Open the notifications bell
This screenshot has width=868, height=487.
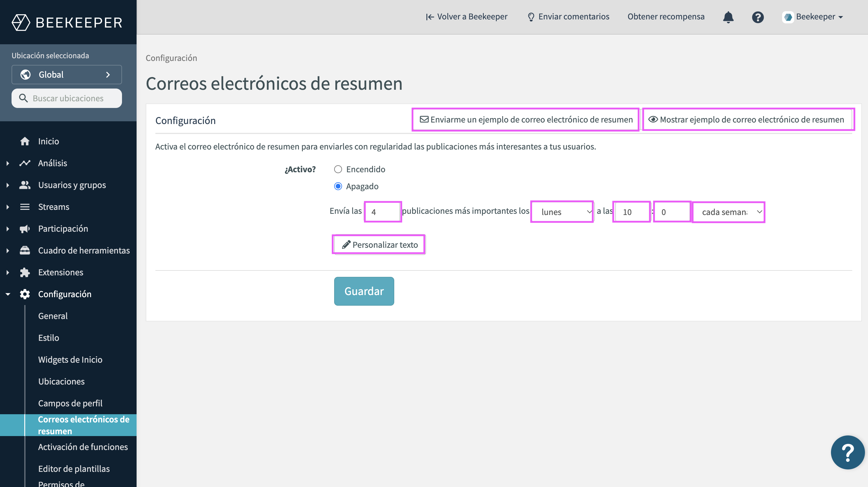pos(728,17)
